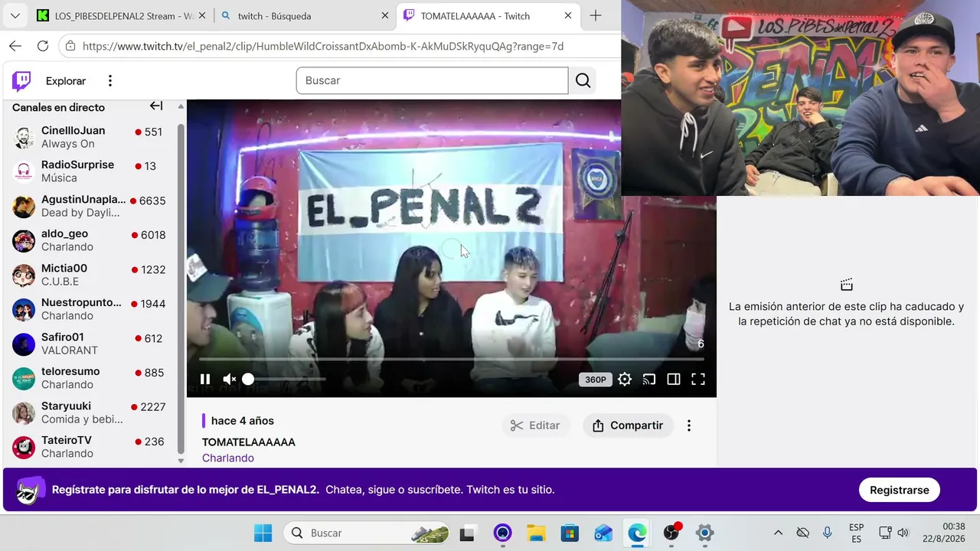980x551 pixels.
Task: Open the Charlando category link
Action: tap(228, 458)
